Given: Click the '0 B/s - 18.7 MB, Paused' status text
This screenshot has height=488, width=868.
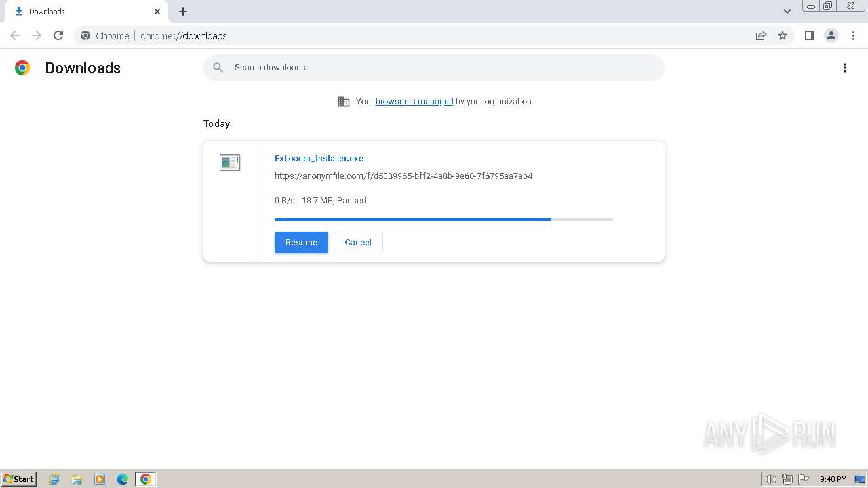Looking at the screenshot, I should tap(320, 201).
